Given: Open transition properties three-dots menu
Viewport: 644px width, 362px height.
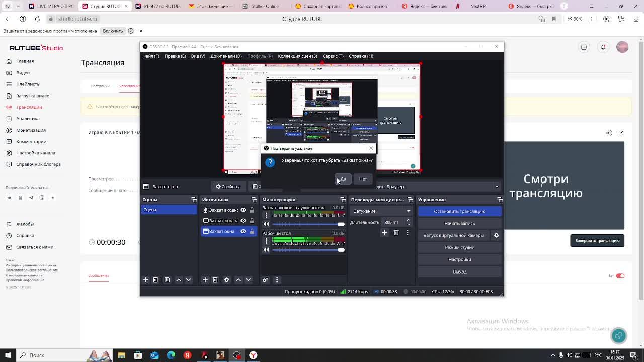Looking at the screenshot, I should (x=408, y=233).
